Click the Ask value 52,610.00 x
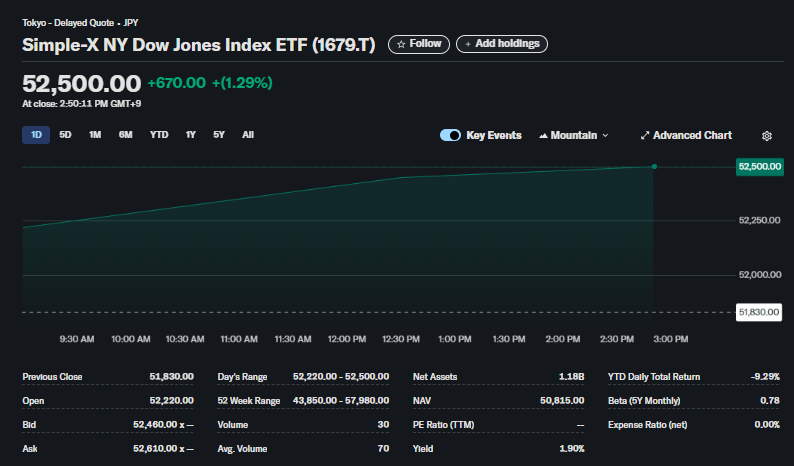 coord(163,448)
